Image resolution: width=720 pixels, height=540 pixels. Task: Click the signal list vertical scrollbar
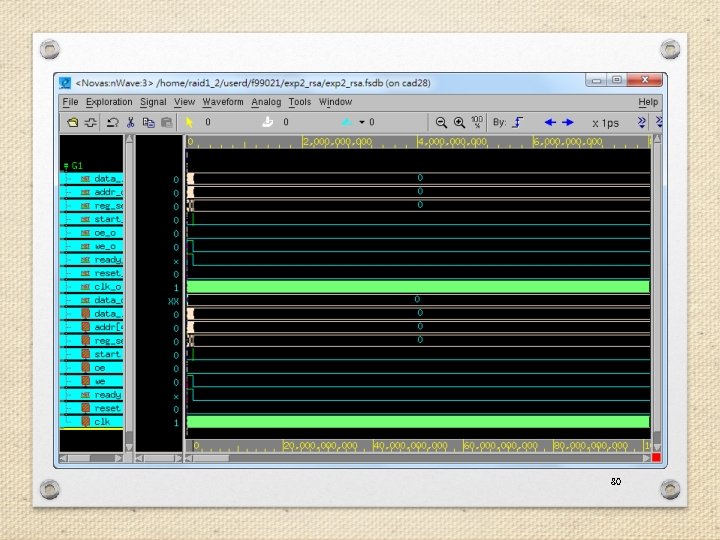point(129,293)
